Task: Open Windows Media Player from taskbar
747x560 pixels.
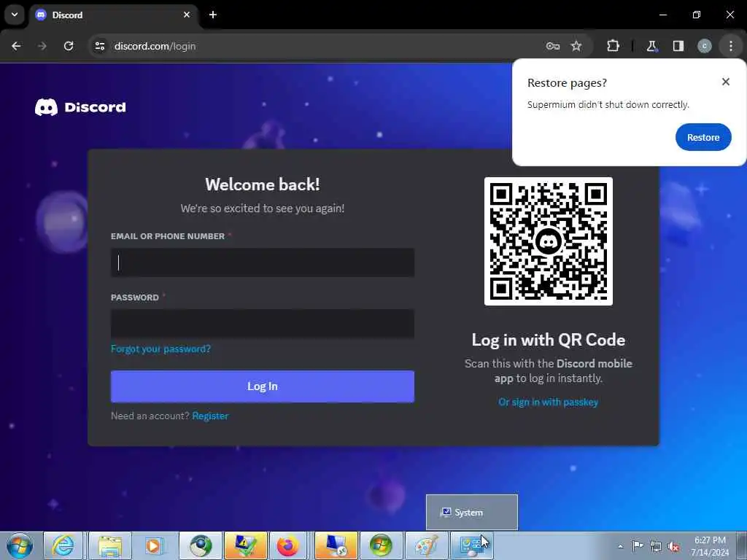Action: (x=154, y=545)
